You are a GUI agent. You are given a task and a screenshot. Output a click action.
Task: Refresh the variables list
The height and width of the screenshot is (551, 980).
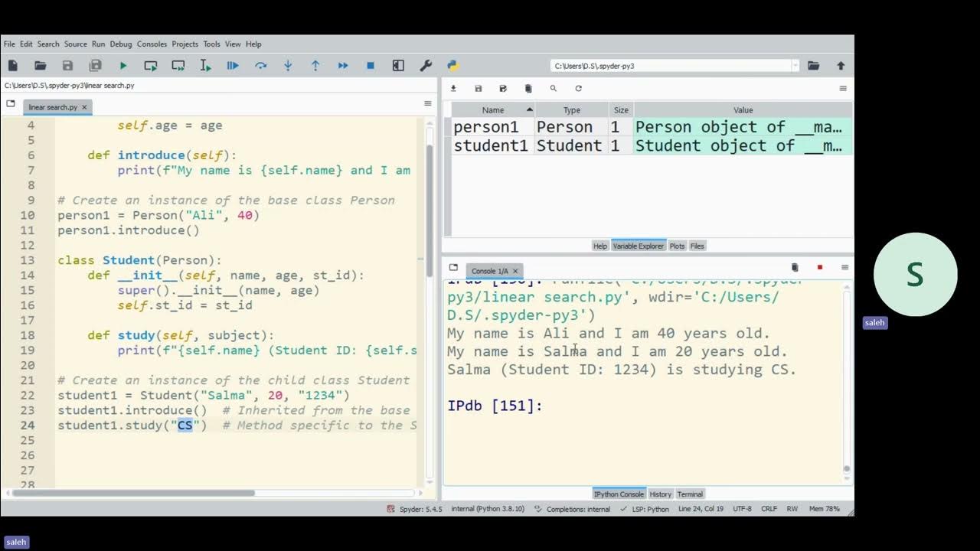pos(578,89)
